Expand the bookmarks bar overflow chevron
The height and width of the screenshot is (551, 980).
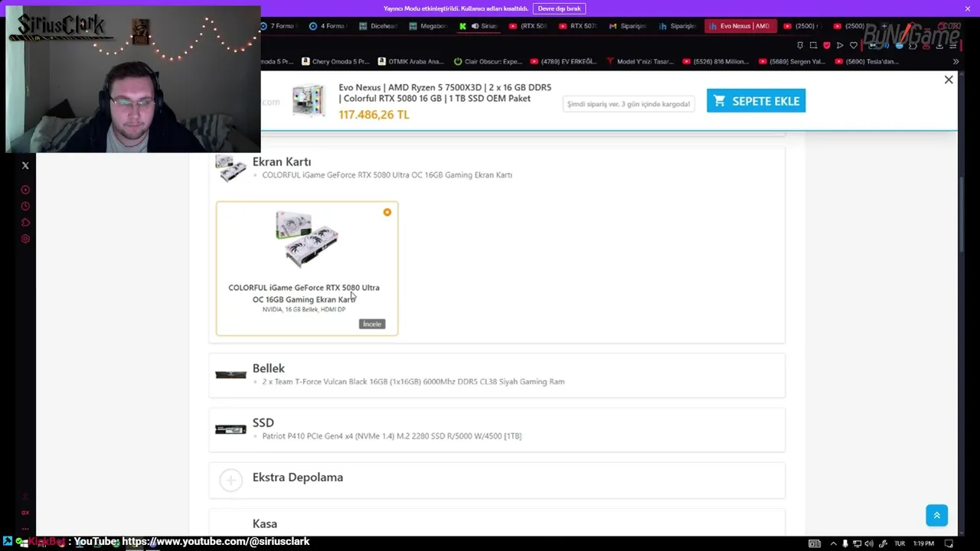point(955,61)
